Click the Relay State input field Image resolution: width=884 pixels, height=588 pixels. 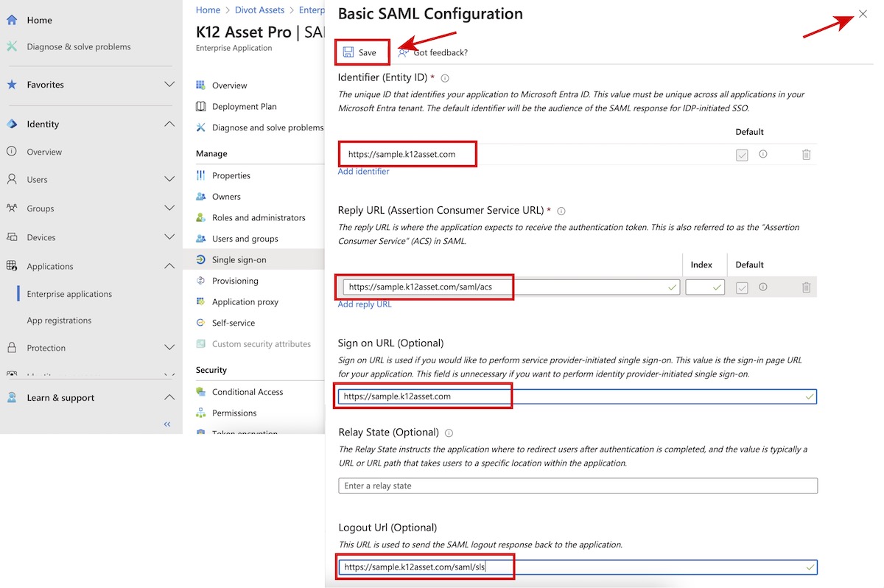click(x=578, y=486)
